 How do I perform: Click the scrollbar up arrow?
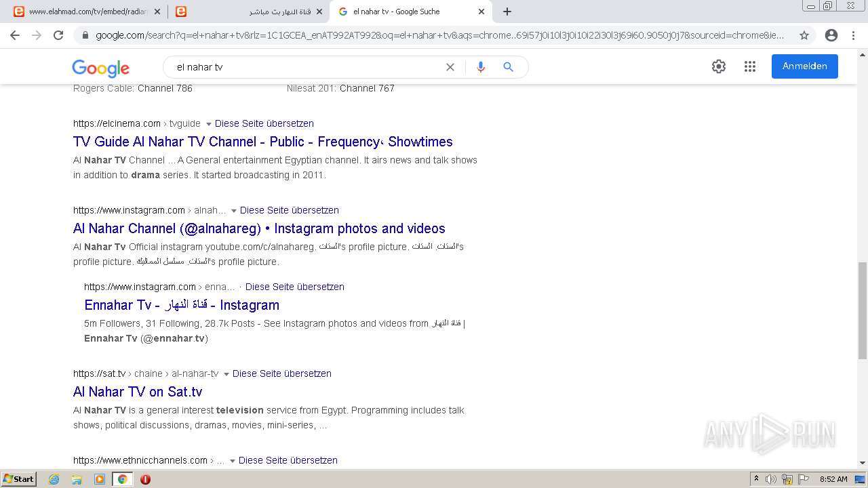tap(863, 55)
